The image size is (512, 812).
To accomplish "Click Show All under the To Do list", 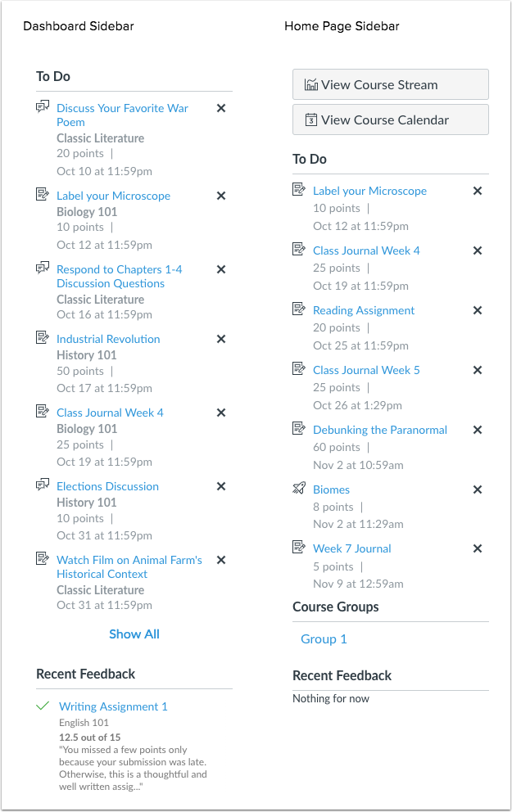I will [x=134, y=634].
